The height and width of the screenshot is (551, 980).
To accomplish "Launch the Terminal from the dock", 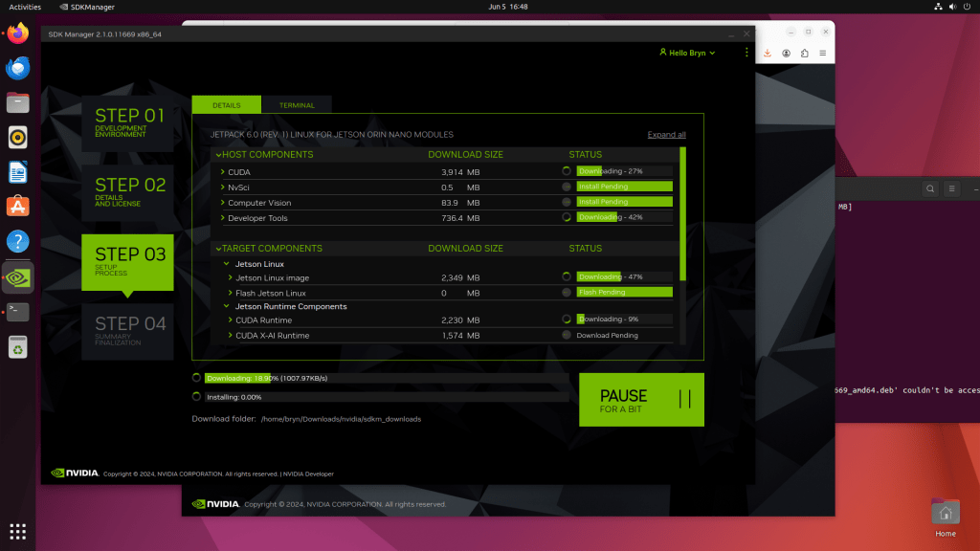I will pyautogui.click(x=18, y=312).
